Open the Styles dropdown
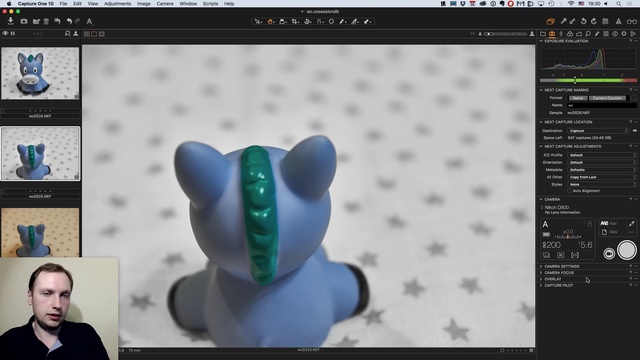Image resolution: width=640 pixels, height=360 pixels. [x=602, y=184]
